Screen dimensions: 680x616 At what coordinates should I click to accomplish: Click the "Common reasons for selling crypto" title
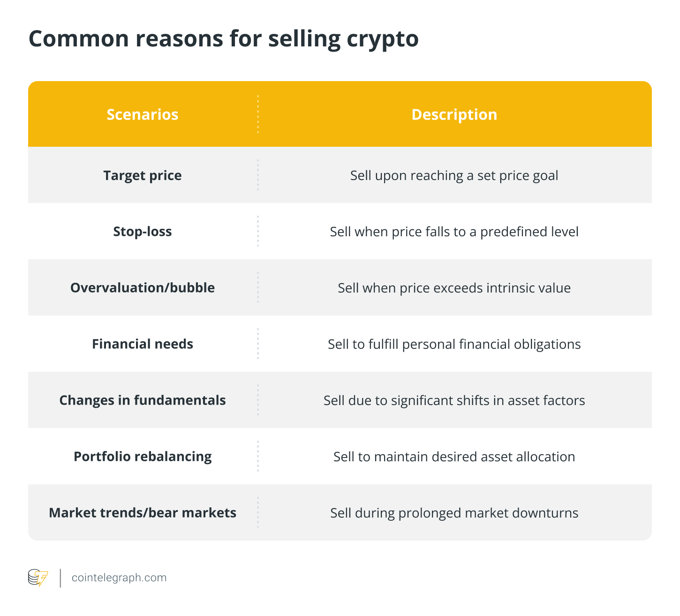click(223, 38)
